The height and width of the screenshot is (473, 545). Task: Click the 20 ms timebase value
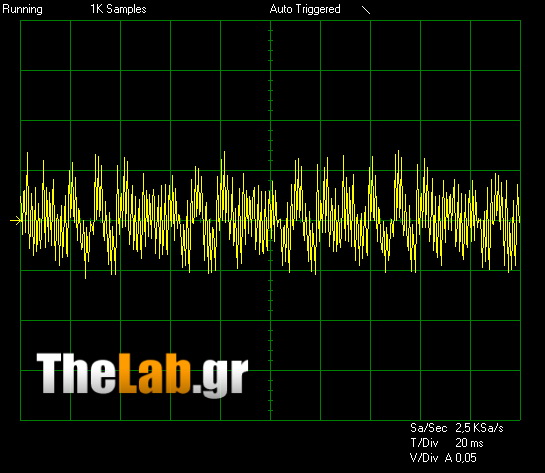(469, 443)
